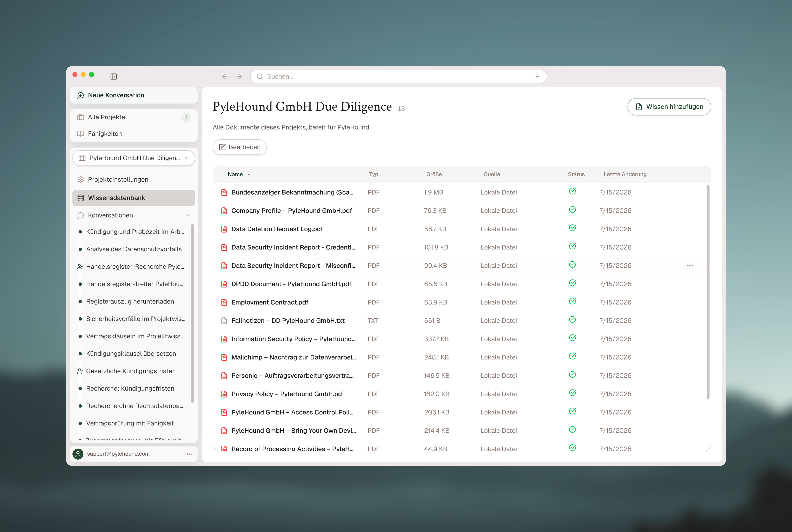Click status checkmark of Mailchimp Nachtrag row
The image size is (792, 532).
[573, 356]
